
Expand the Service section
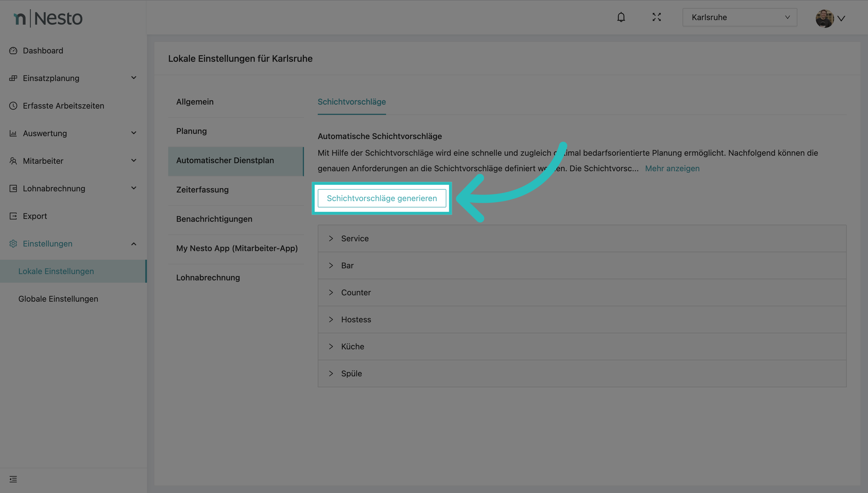(354, 238)
